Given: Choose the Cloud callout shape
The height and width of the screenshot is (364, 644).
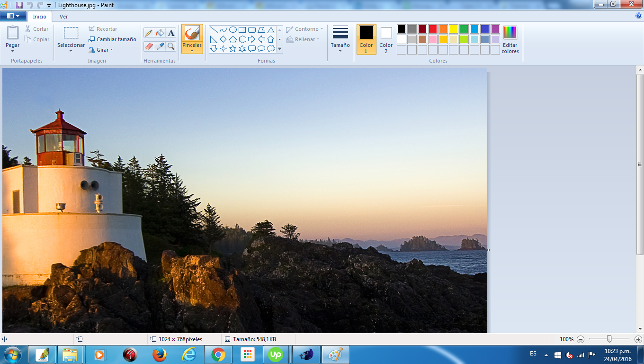Looking at the screenshot, I should (271, 48).
